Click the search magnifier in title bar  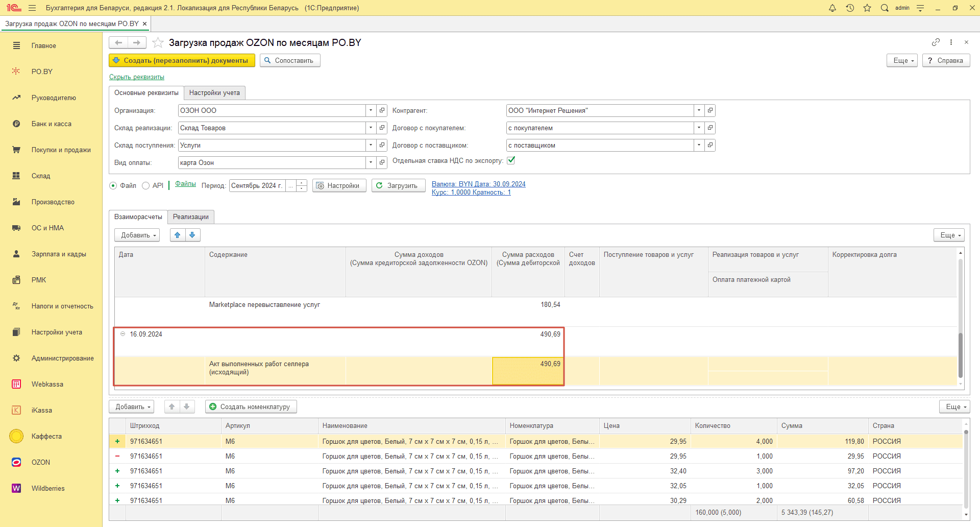[x=885, y=8]
